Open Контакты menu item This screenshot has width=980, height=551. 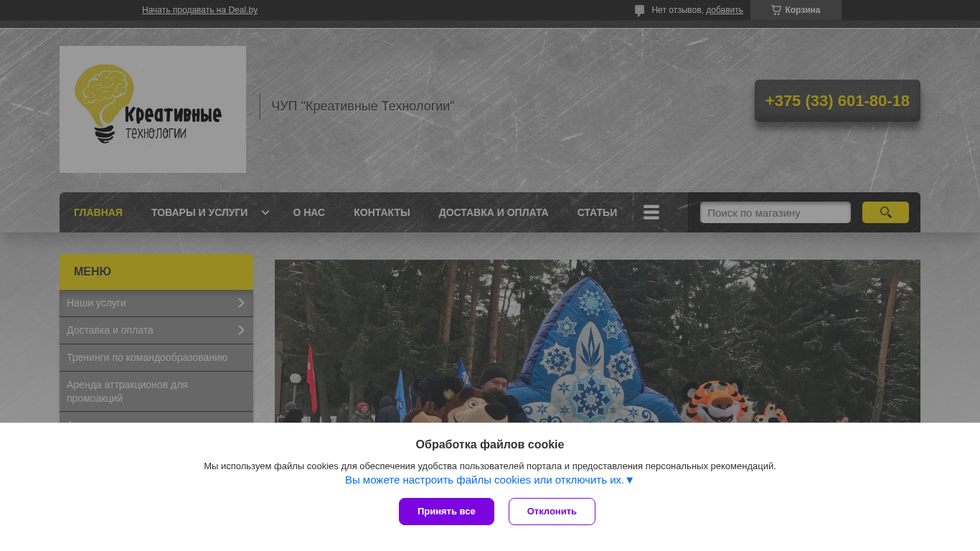382,212
